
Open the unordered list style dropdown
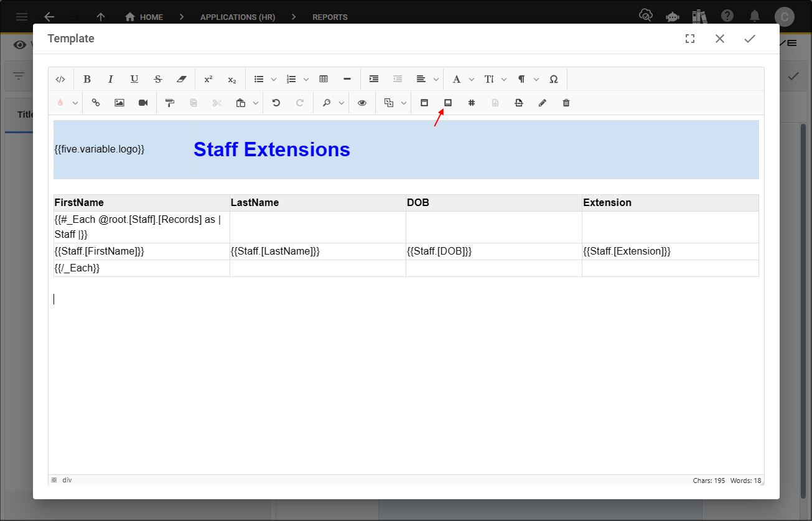coord(274,79)
